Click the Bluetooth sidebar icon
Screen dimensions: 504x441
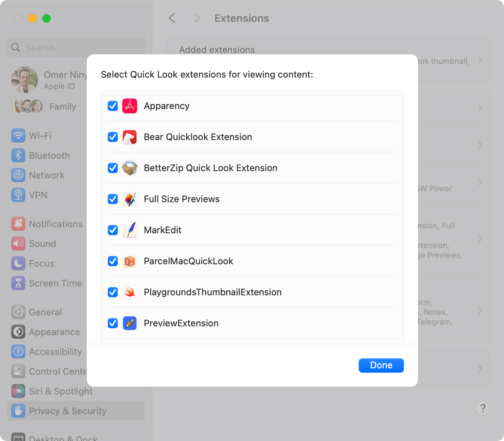(18, 156)
